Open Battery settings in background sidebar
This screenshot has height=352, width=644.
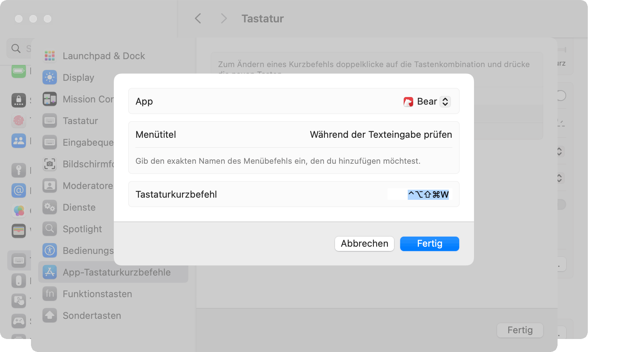click(x=19, y=71)
